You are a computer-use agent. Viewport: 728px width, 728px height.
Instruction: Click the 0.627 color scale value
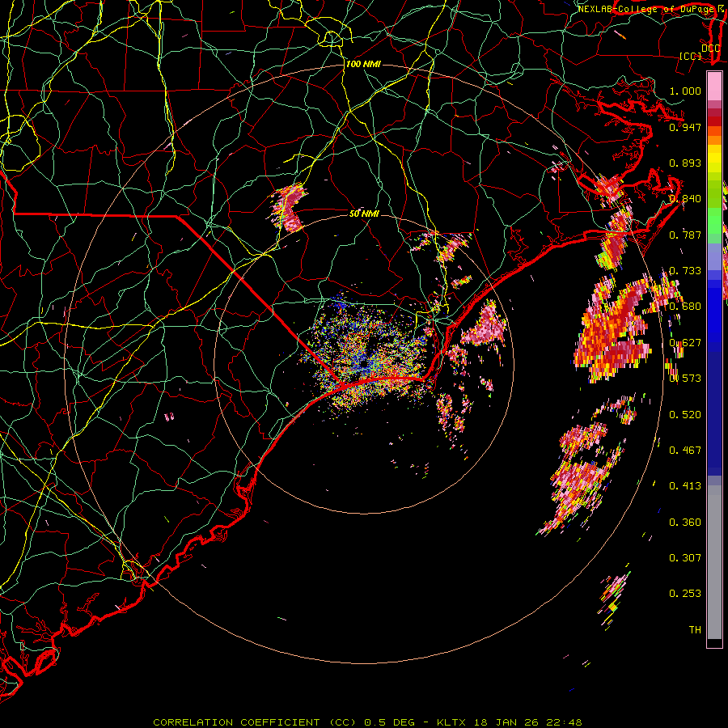(685, 343)
